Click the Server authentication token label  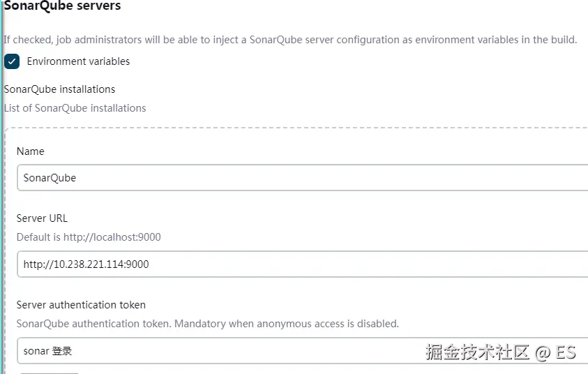(x=81, y=305)
